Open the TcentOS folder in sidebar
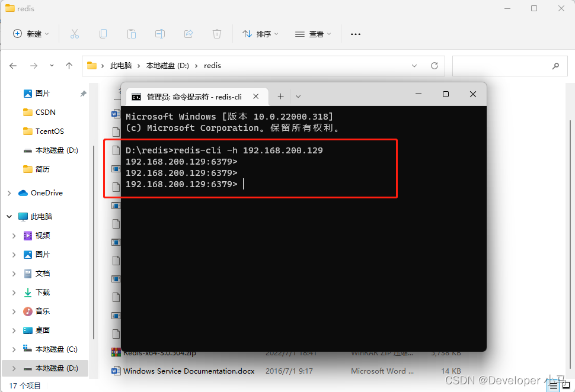Viewport: 575px width, 392px height. pyautogui.click(x=50, y=131)
